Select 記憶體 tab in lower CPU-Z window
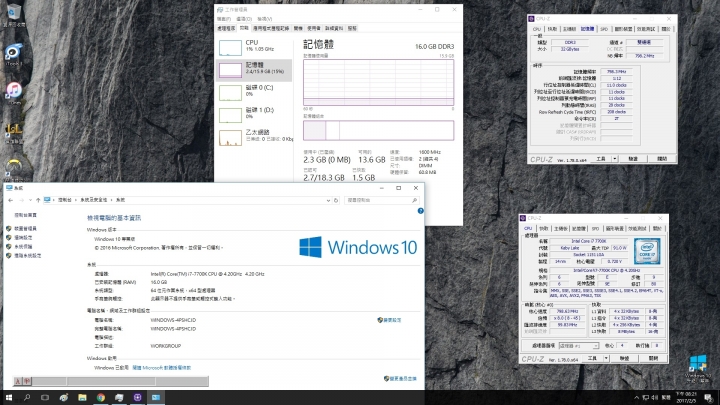 (579, 228)
